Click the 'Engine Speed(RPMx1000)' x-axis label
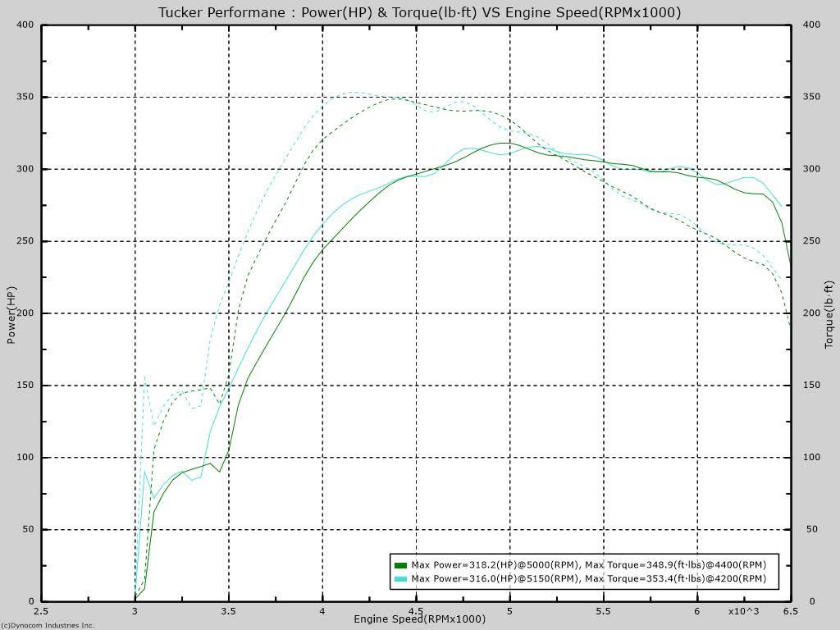840x630 pixels. coord(419,619)
